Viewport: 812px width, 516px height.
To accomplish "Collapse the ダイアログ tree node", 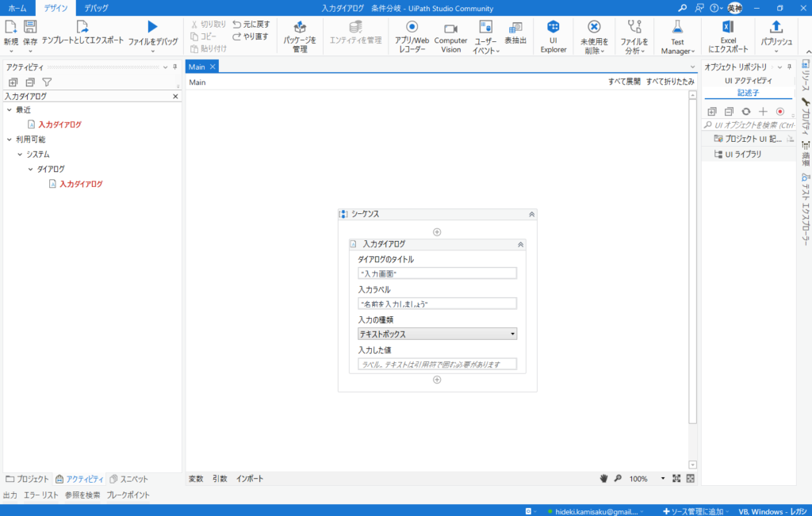I will click(31, 169).
